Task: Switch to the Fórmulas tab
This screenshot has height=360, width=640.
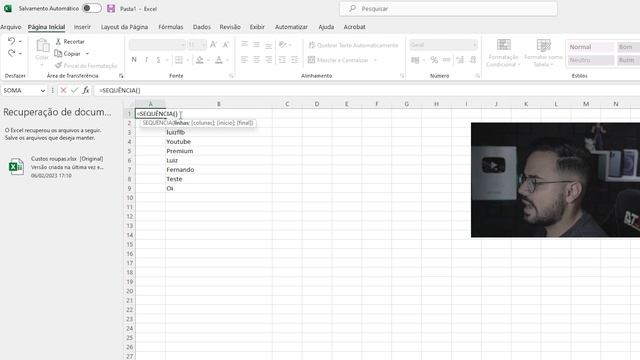Action: 171,27
